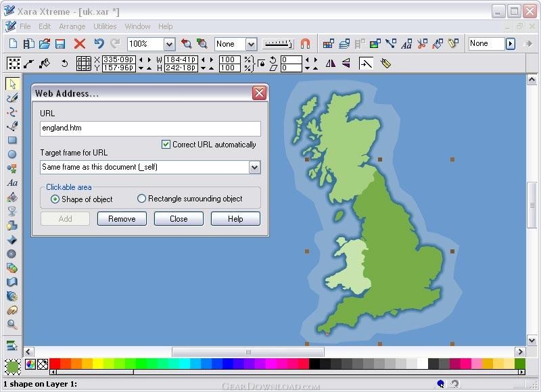Click the horizontal scrollbar right arrow

click(520, 351)
